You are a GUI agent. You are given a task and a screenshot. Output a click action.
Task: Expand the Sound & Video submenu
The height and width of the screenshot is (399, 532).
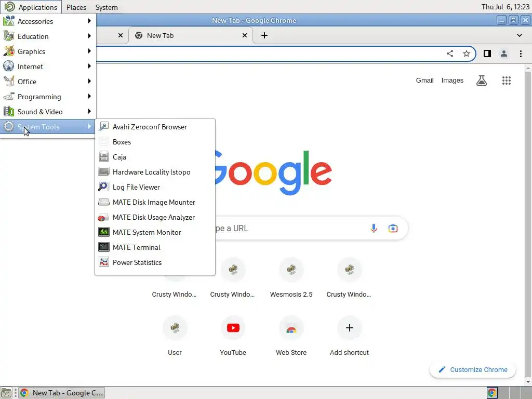(x=47, y=112)
